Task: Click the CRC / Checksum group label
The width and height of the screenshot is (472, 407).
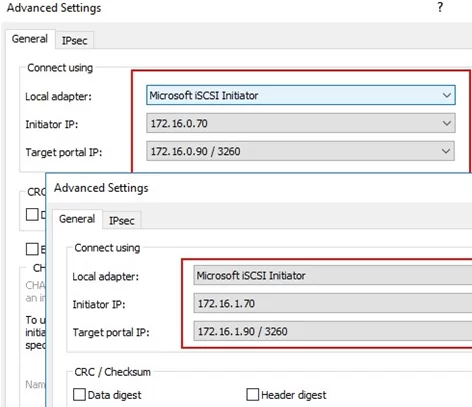Action: point(112,372)
